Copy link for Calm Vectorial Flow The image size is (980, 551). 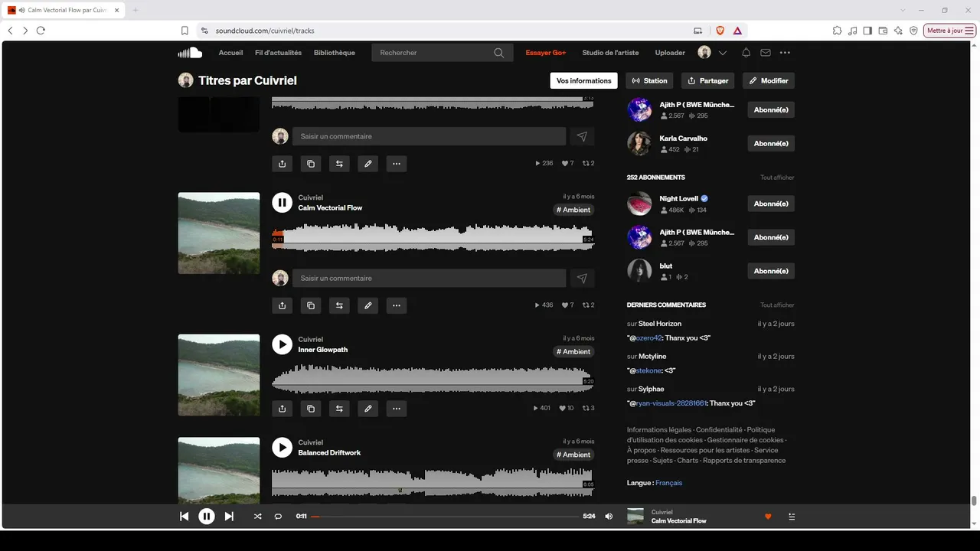(311, 305)
